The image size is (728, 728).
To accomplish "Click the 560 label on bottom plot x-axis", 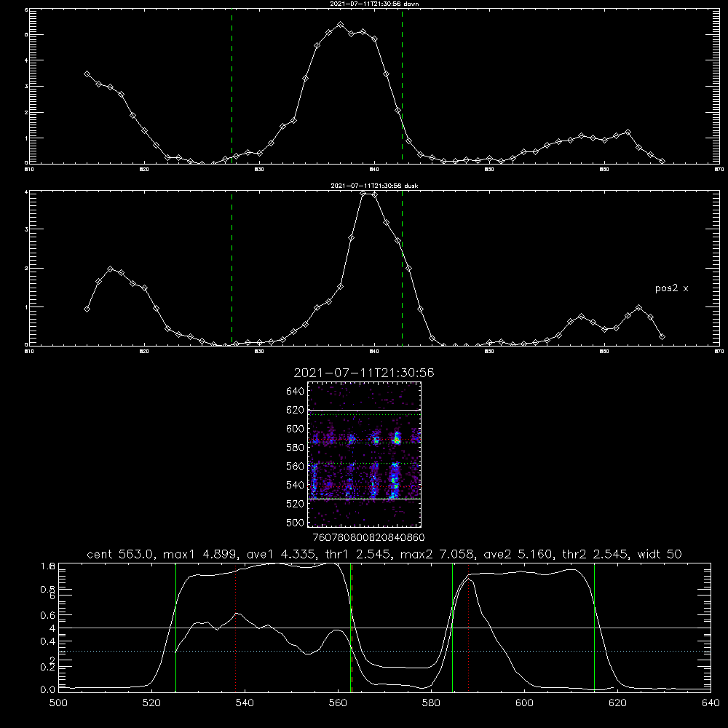I will (x=338, y=703).
